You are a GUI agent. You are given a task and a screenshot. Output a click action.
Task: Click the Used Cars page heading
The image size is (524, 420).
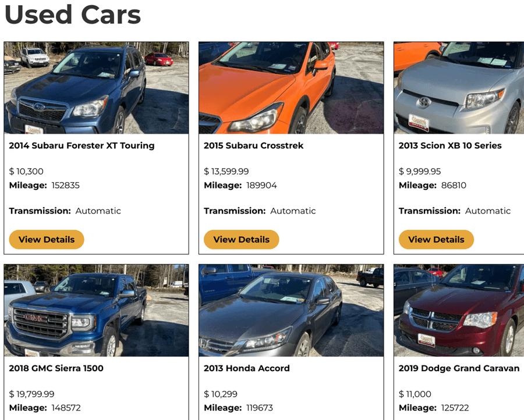click(73, 15)
